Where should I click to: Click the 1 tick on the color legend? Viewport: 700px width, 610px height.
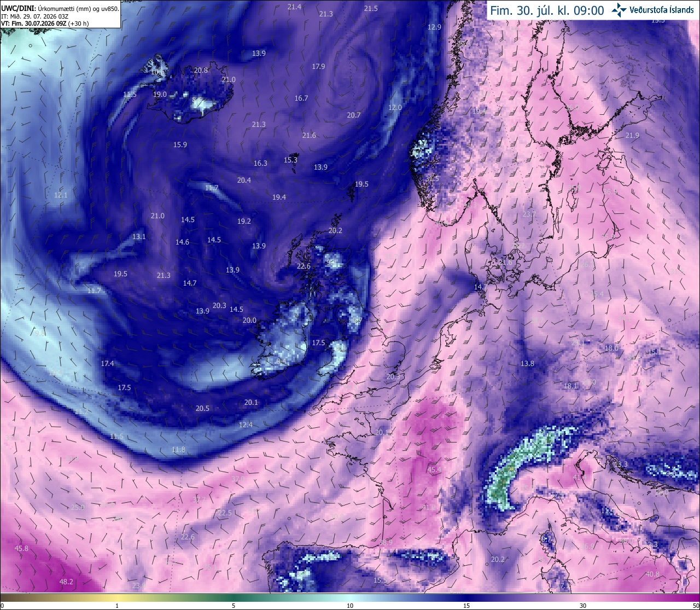pos(117,606)
